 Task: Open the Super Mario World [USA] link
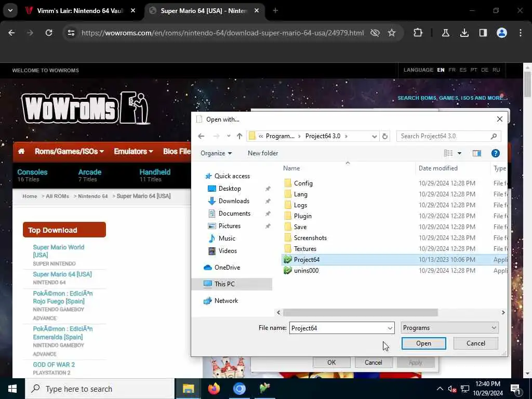point(58,251)
